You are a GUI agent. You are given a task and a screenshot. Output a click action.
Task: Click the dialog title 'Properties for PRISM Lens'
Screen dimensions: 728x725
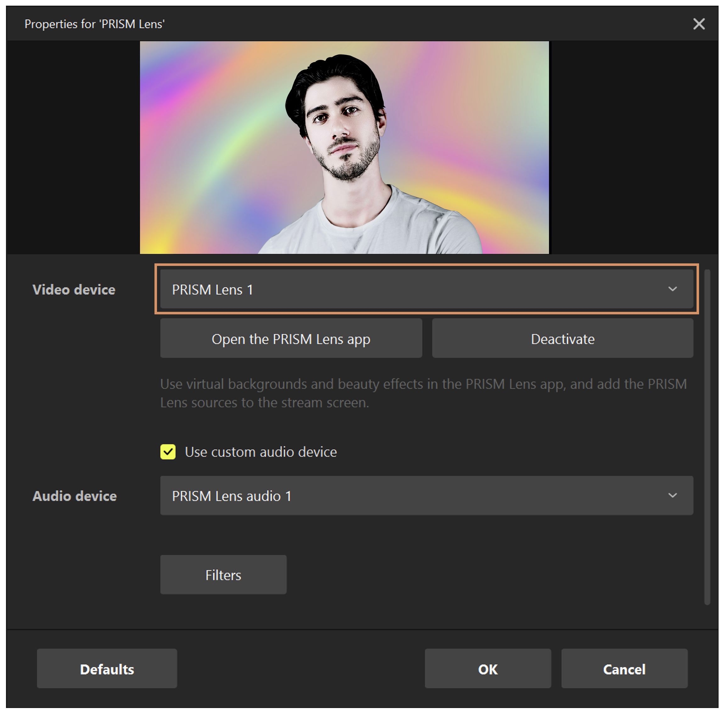click(95, 24)
